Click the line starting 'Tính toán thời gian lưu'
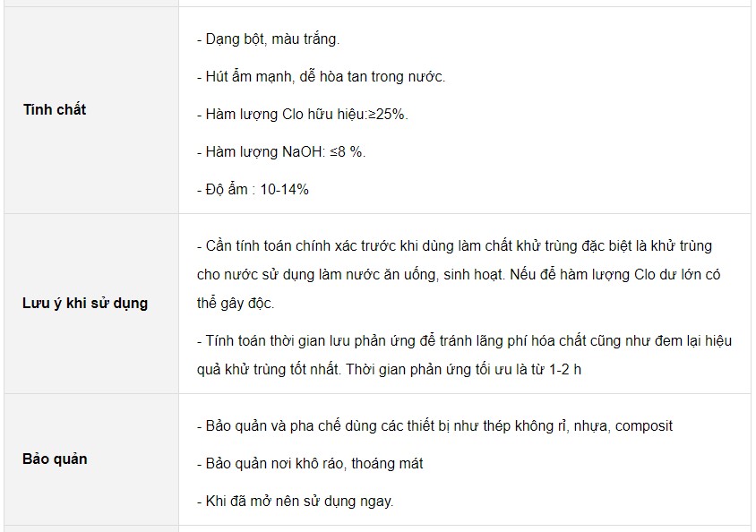Image resolution: width=756 pixels, height=532 pixels. (464, 340)
